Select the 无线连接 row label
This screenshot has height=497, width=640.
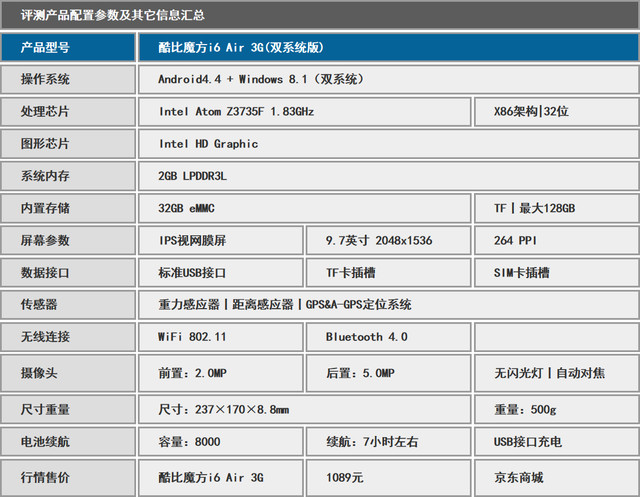coord(68,337)
